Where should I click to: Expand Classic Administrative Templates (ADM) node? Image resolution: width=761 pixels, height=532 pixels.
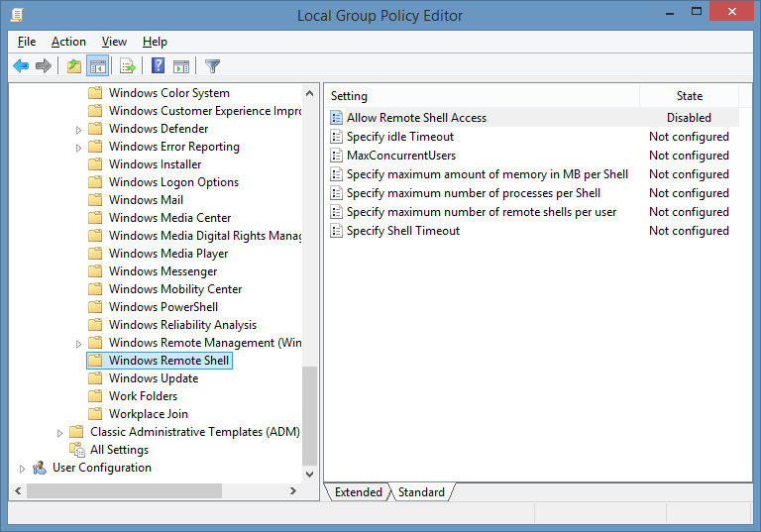click(x=59, y=433)
